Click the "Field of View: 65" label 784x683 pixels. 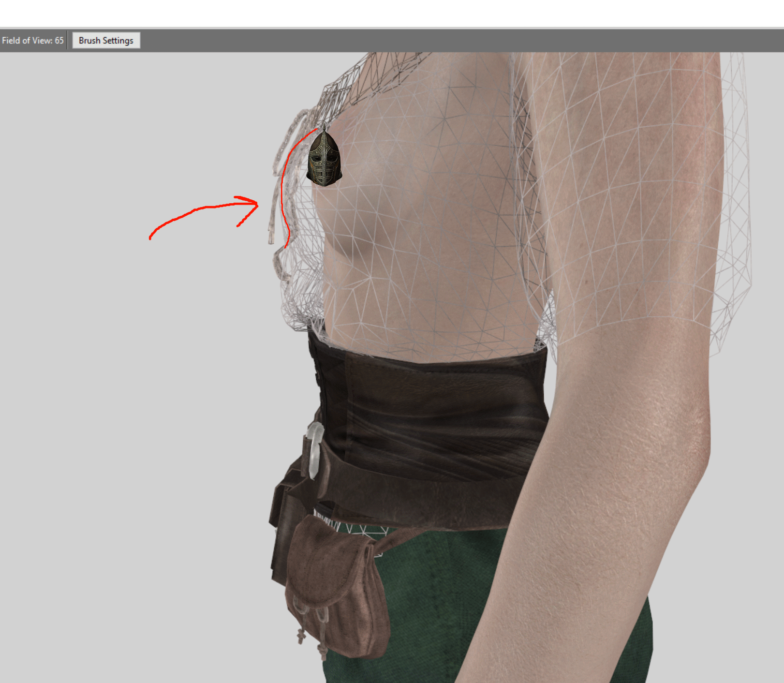point(33,41)
